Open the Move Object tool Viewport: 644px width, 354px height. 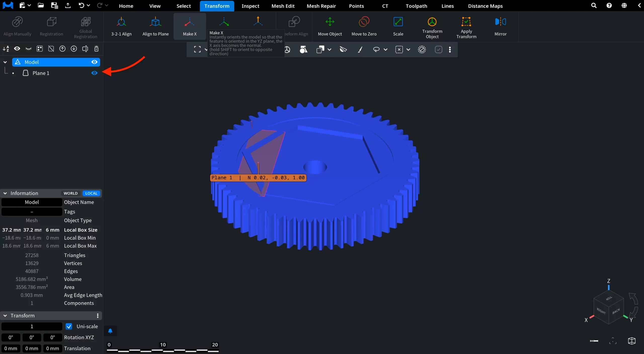click(x=330, y=26)
